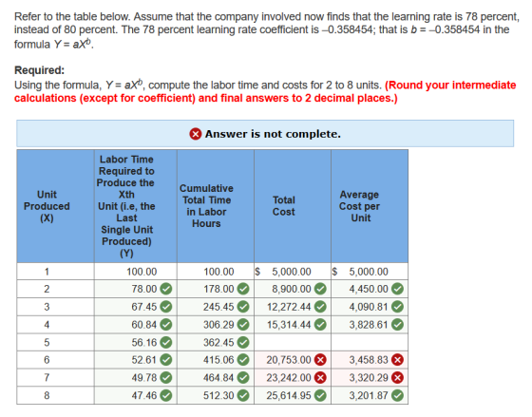Click the red X next to 3,320.29
The image size is (532, 417).
397,377
